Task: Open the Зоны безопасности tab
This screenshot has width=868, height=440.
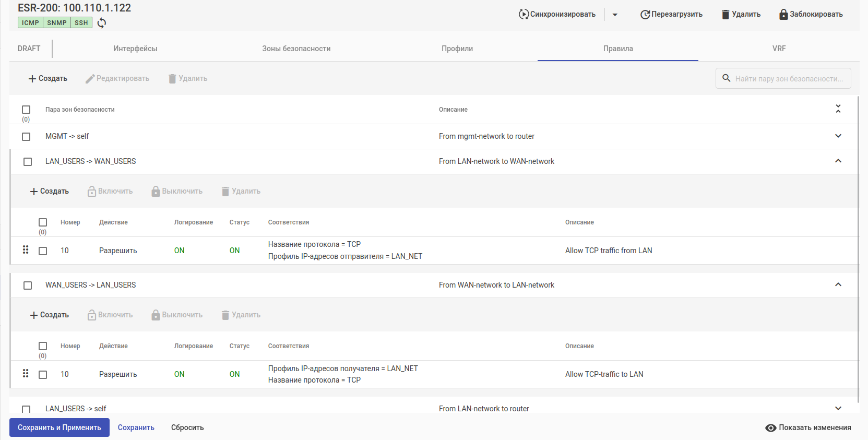Action: pyautogui.click(x=296, y=49)
